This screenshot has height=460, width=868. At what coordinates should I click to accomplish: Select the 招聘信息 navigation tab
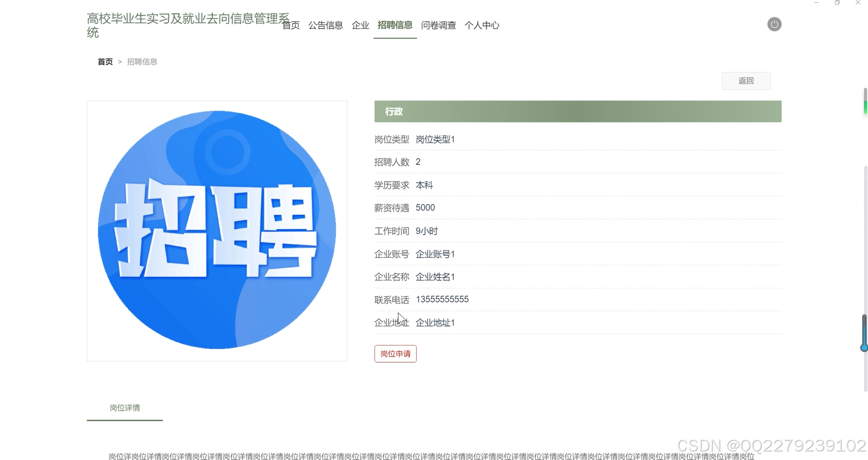coord(394,25)
